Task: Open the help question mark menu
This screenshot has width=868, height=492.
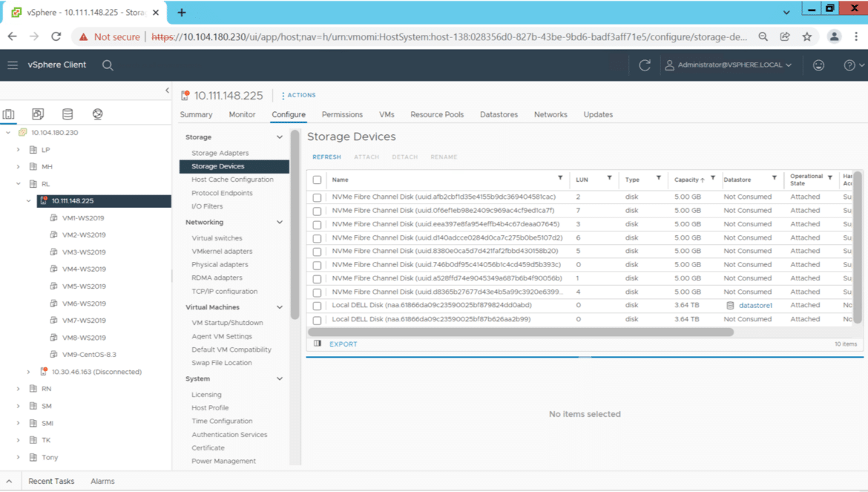Action: point(853,65)
